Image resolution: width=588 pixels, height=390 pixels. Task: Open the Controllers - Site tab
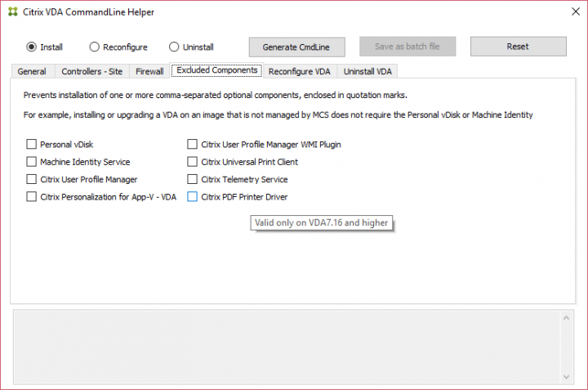91,71
